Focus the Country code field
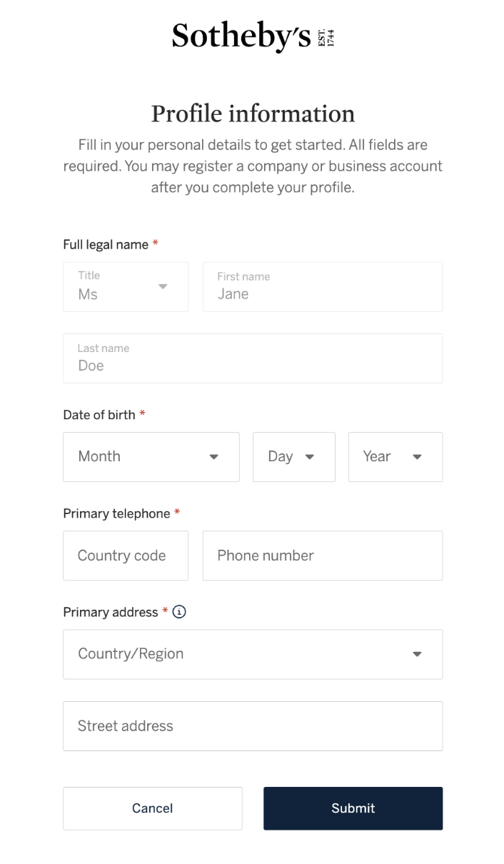Screen dimensions: 504x864 [126, 556]
